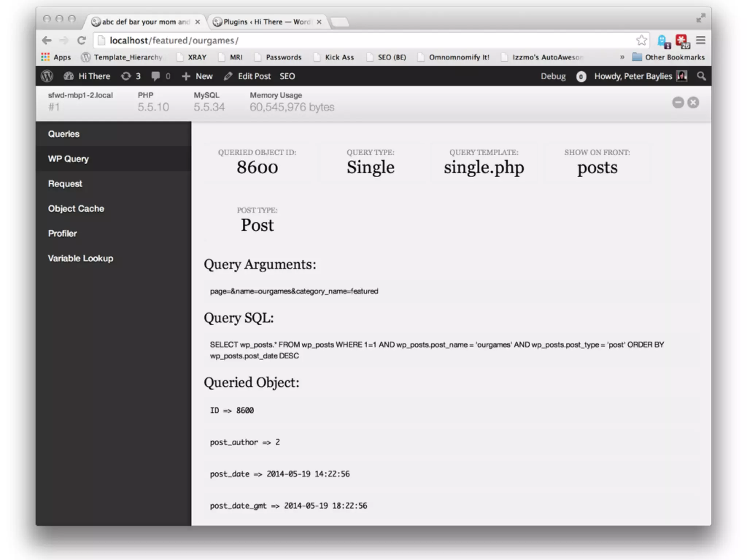Click the Memory Usage 60,545,976 bytes value
The image size is (747, 560).
(292, 107)
